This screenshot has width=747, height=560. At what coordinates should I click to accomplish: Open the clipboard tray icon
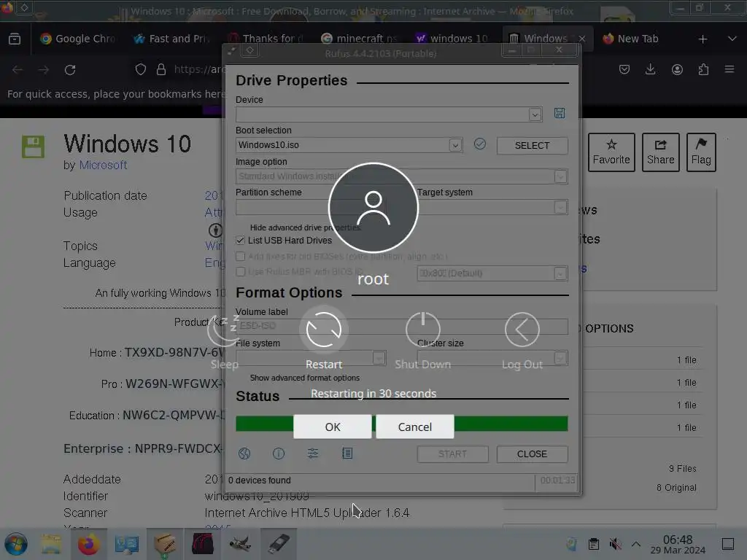click(x=594, y=544)
